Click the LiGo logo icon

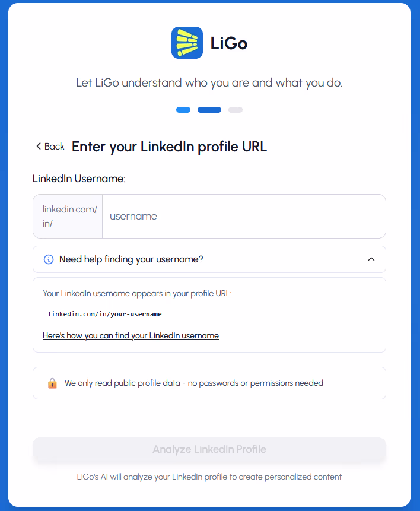(x=187, y=42)
